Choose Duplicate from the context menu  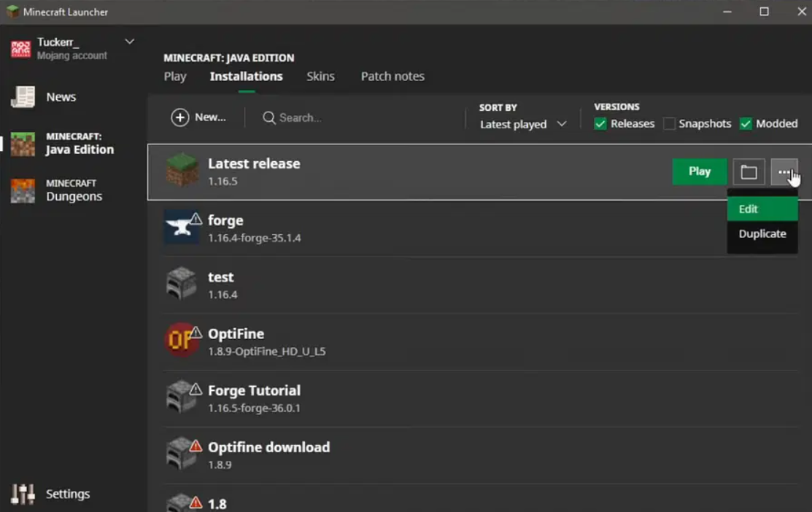click(762, 233)
